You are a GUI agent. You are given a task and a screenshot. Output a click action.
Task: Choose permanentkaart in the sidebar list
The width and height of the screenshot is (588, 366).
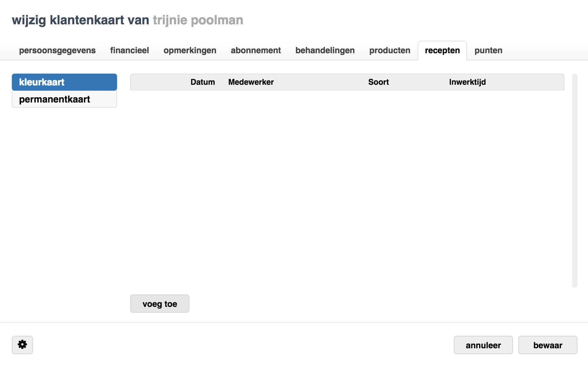(x=64, y=99)
